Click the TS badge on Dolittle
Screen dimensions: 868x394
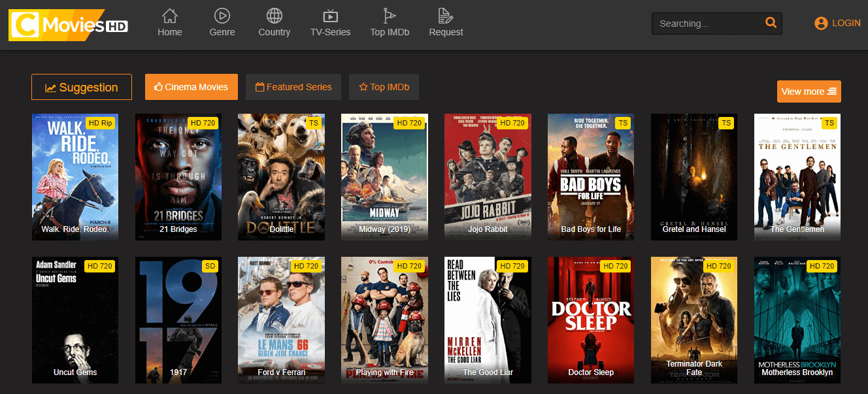[x=314, y=123]
